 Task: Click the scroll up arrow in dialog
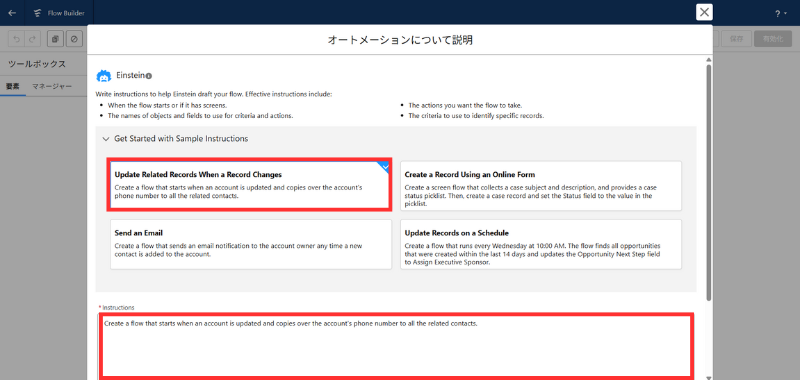709,60
